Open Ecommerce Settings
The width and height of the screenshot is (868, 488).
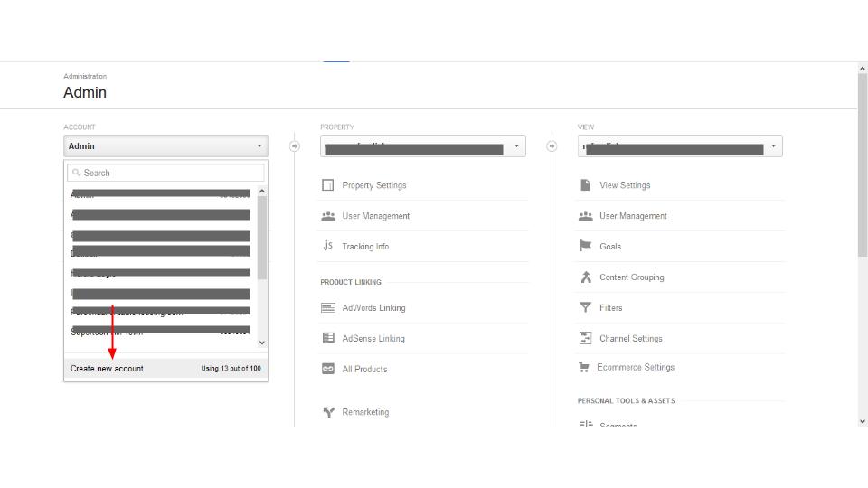click(x=636, y=368)
